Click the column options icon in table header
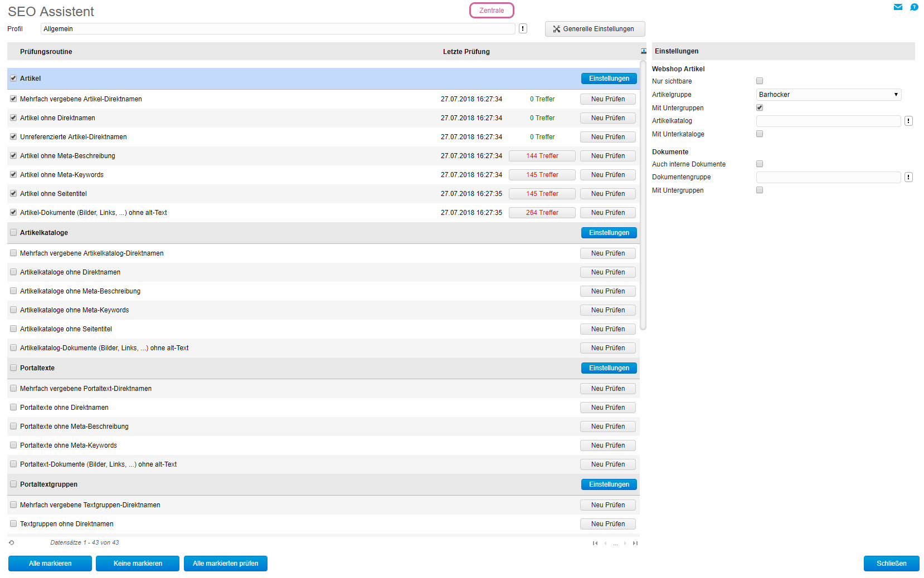The height and width of the screenshot is (578, 924). click(x=644, y=51)
